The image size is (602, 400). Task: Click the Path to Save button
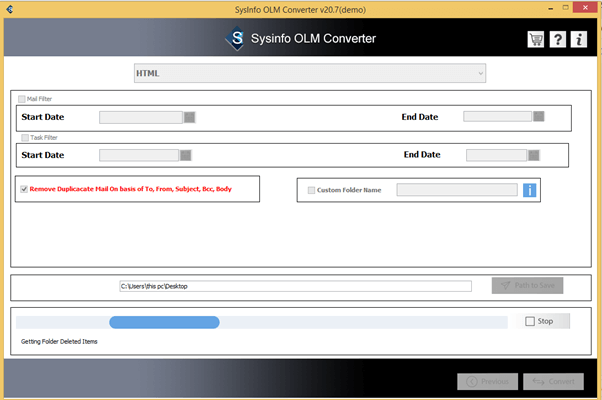(x=527, y=286)
